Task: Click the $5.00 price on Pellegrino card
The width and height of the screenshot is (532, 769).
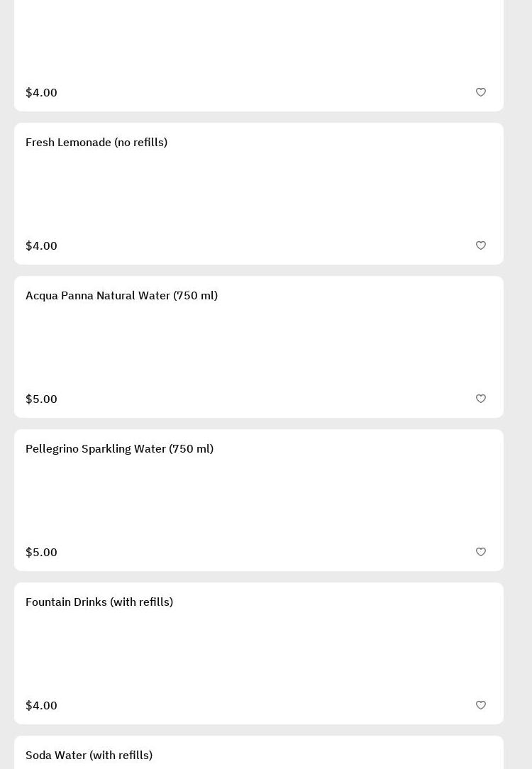Action: click(x=41, y=553)
